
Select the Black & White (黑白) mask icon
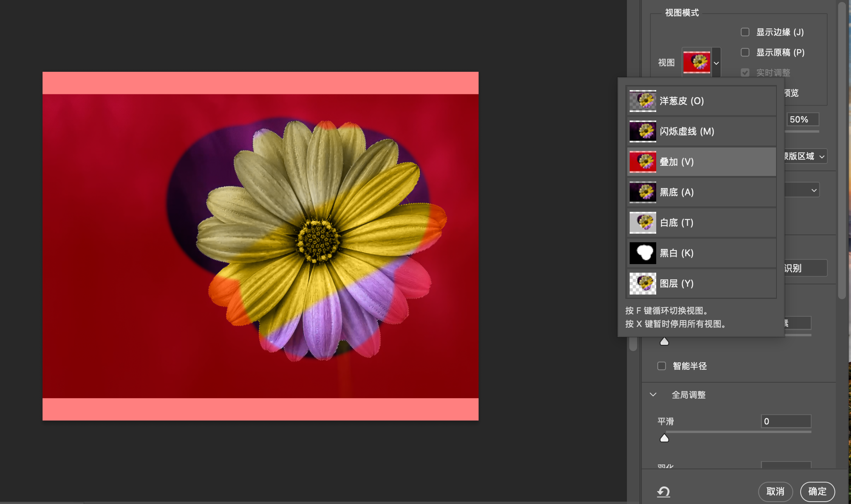point(643,253)
